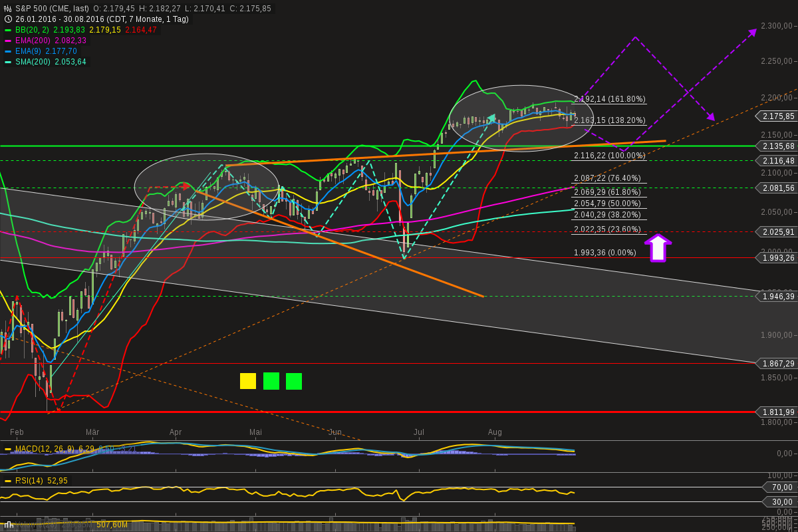Screen dimensions: 798x532
Task: Click the 1.946,39 price tag on axis
Action: 777,297
